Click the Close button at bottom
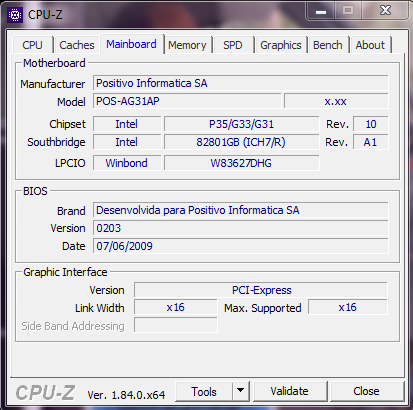Screen dimensions: 413x410 366,391
